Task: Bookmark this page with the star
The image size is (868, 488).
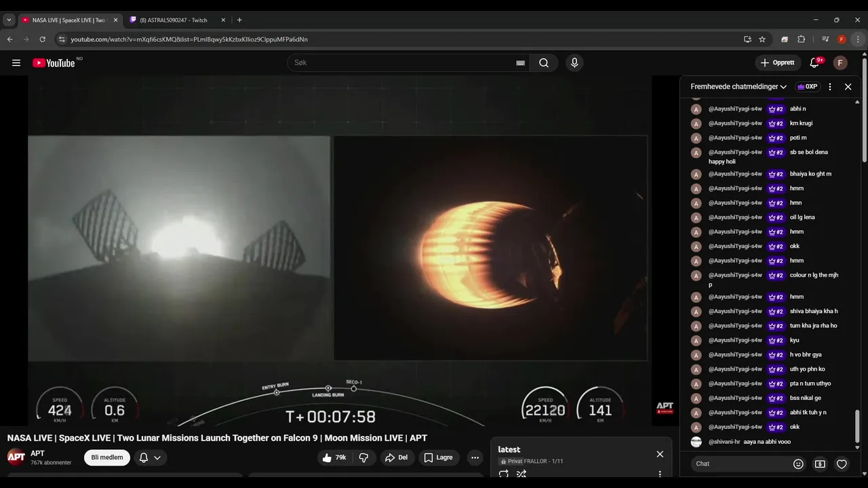Action: pyautogui.click(x=762, y=39)
